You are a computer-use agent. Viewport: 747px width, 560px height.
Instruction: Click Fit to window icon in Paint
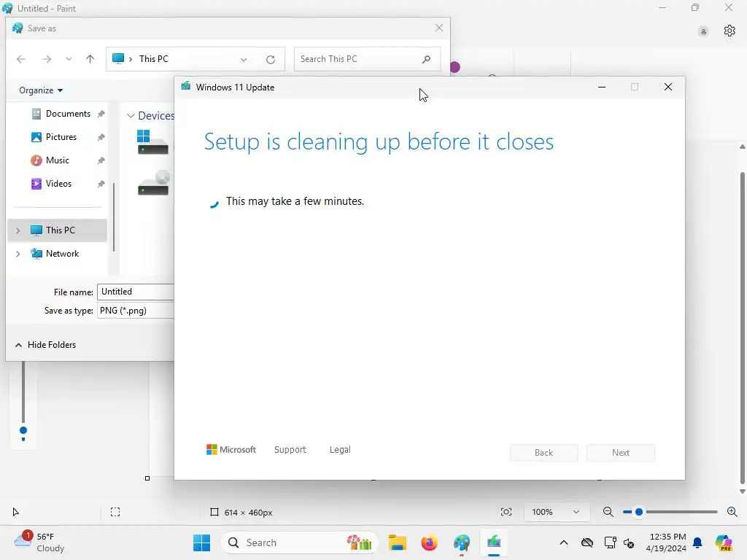click(506, 512)
